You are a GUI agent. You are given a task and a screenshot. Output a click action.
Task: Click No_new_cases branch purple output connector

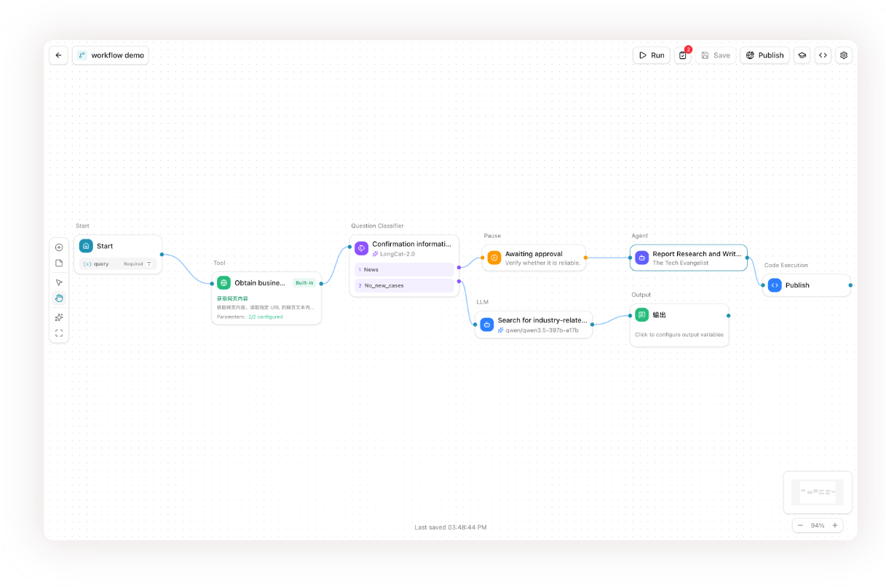(x=459, y=281)
